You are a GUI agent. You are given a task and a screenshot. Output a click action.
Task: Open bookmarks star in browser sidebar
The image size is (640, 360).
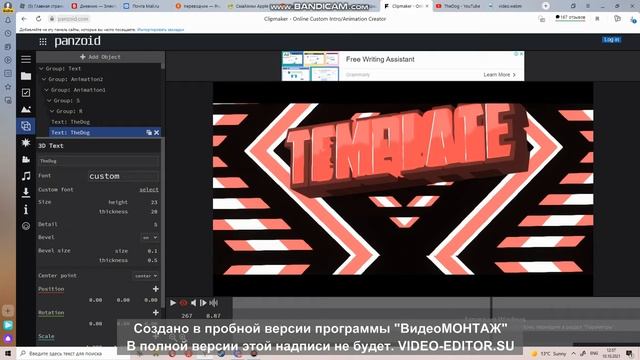(8, 87)
